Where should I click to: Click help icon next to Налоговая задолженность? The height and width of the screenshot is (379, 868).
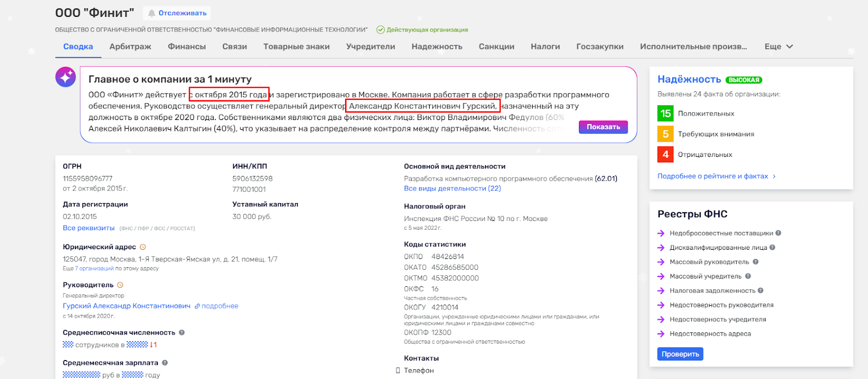coord(761,290)
